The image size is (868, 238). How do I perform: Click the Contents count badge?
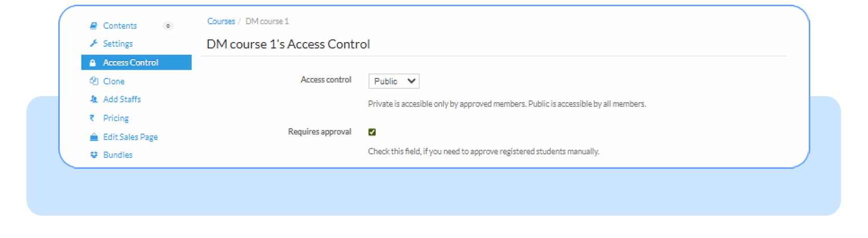(x=168, y=26)
